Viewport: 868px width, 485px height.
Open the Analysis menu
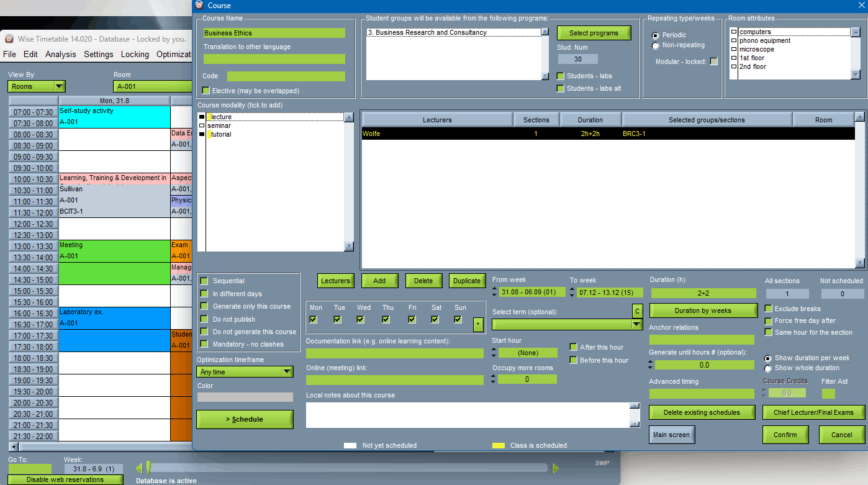point(60,55)
